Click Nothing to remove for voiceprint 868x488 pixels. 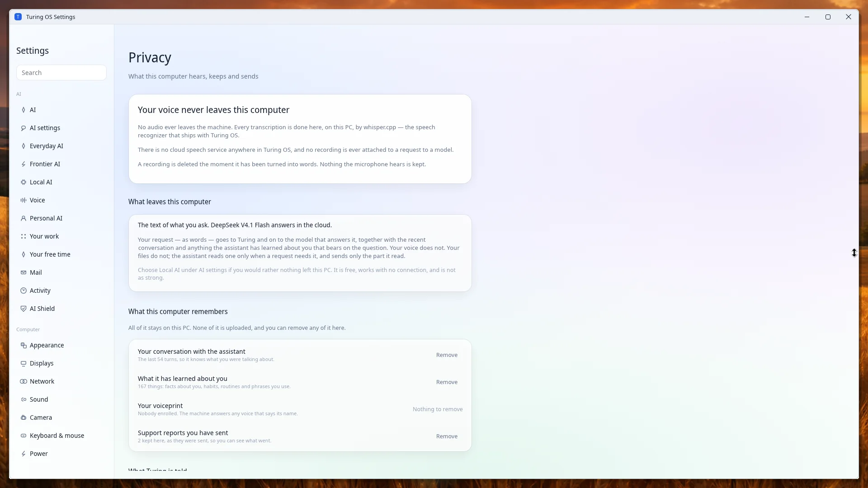point(438,409)
